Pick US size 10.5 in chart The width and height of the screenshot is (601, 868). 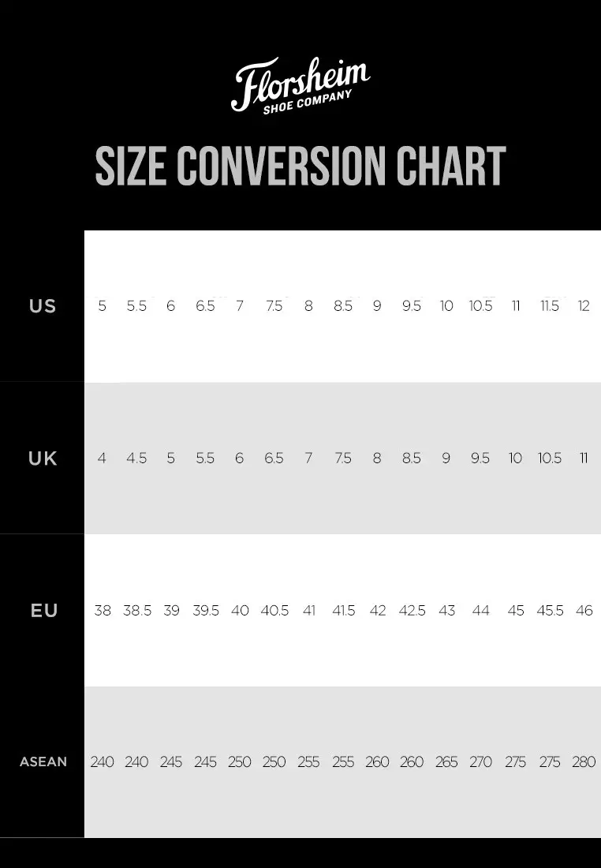pyautogui.click(x=480, y=306)
